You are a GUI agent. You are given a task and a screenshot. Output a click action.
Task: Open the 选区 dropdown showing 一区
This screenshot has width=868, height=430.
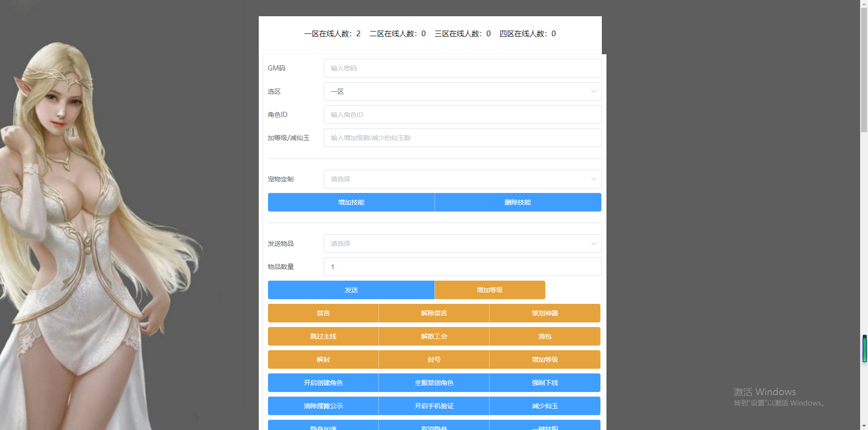point(462,91)
